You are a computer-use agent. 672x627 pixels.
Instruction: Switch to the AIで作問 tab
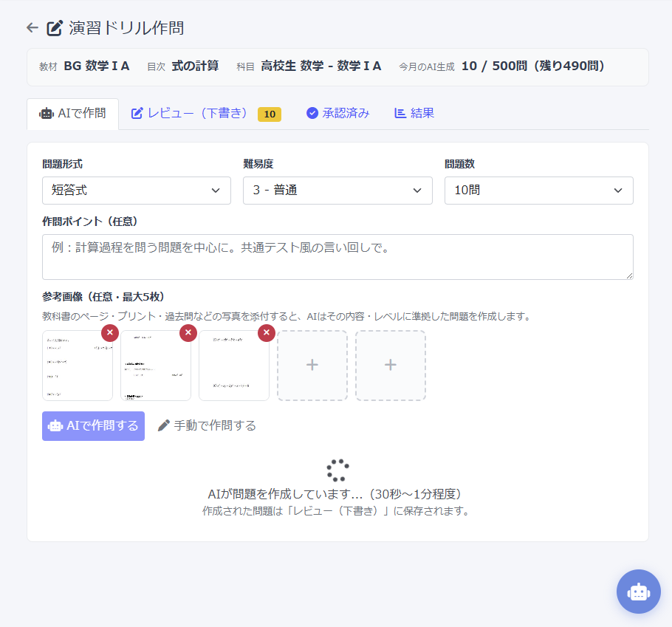73,114
